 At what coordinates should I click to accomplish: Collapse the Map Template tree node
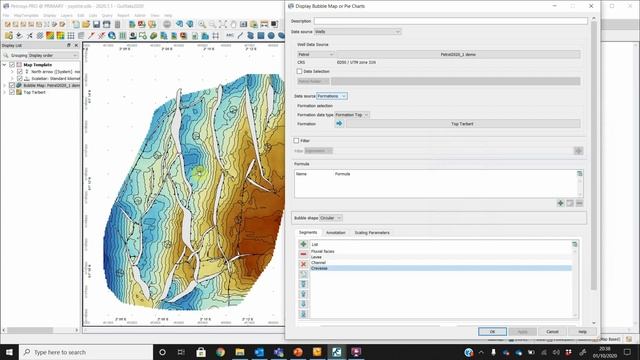[4, 65]
